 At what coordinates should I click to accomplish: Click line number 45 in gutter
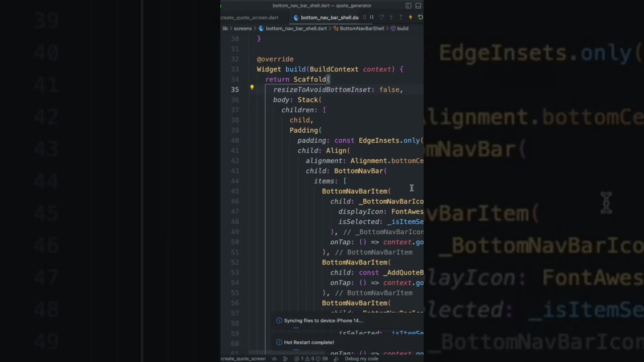235,191
